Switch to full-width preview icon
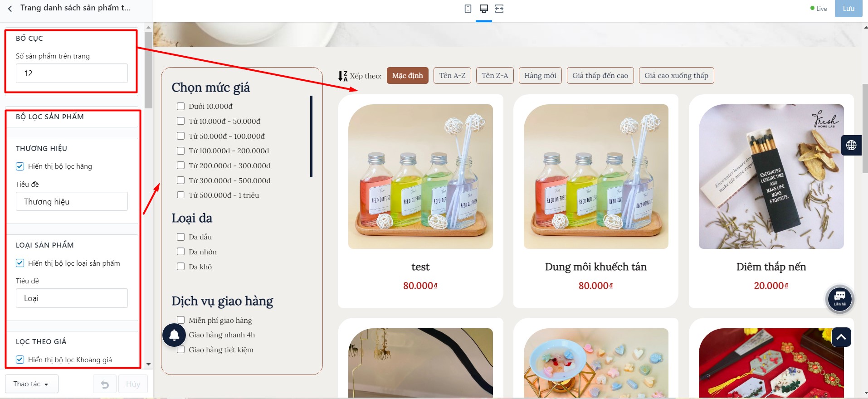 click(499, 9)
